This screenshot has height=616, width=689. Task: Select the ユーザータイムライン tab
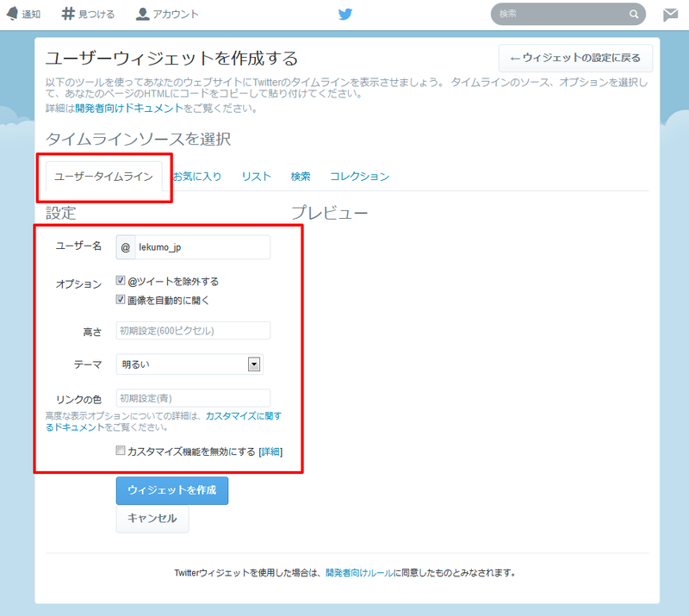[x=103, y=177]
